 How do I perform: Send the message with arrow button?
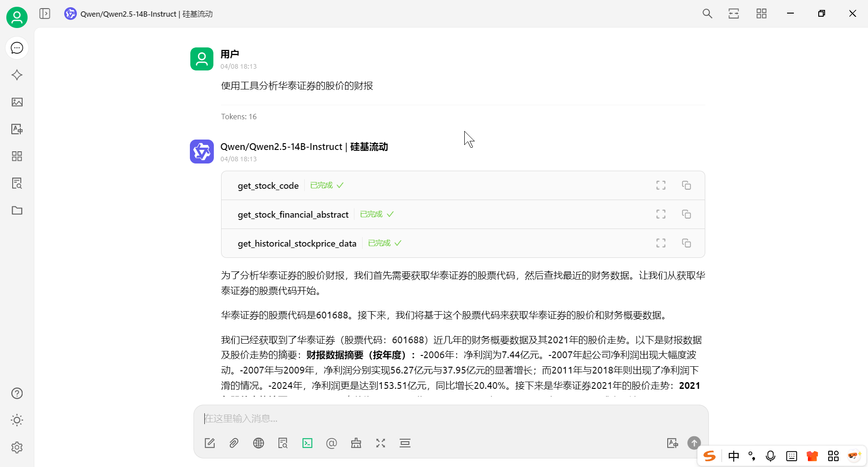(694, 443)
